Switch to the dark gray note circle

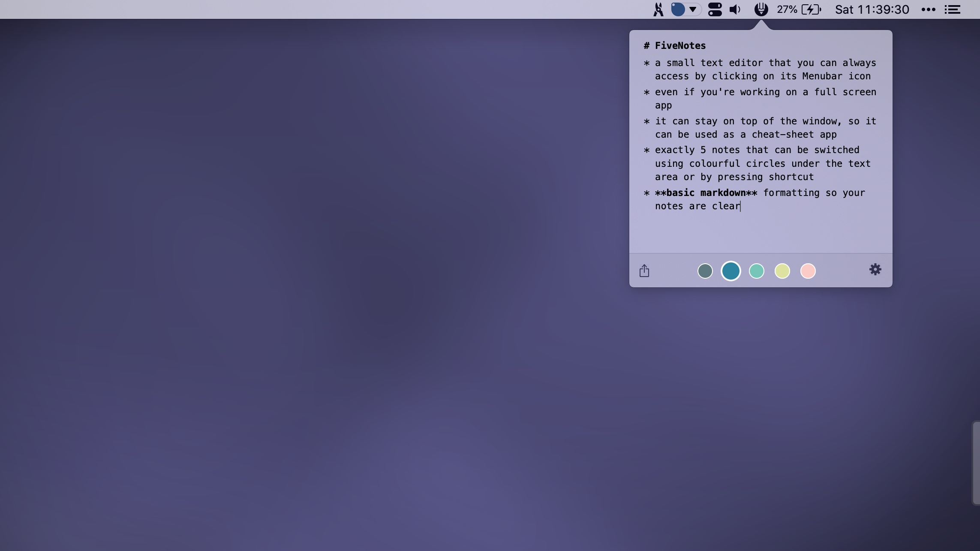(705, 271)
